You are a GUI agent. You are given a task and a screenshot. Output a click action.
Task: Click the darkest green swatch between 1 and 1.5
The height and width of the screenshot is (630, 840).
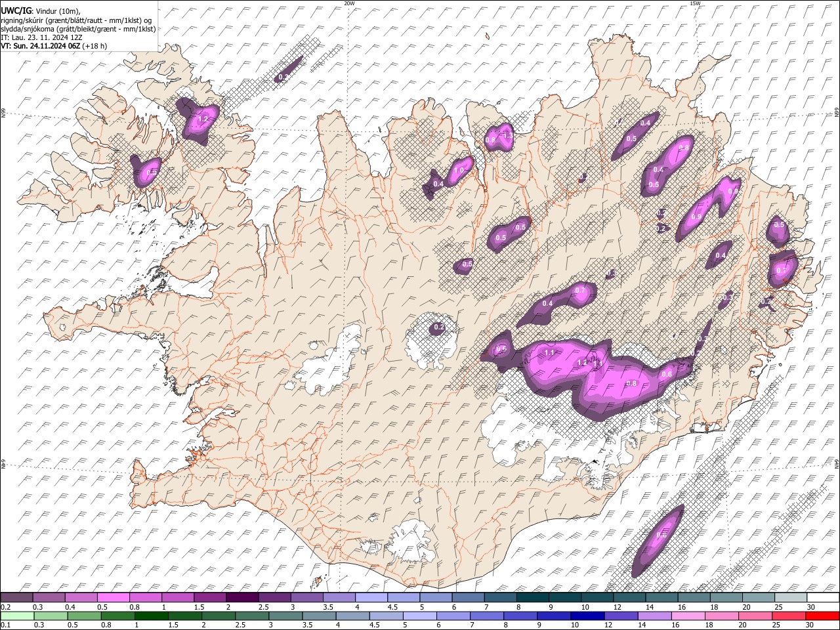[151, 616]
